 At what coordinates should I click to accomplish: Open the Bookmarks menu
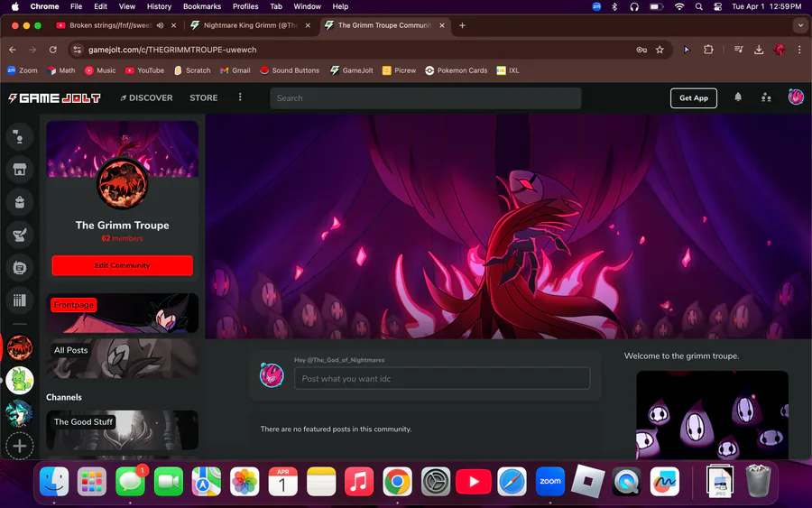(x=202, y=6)
